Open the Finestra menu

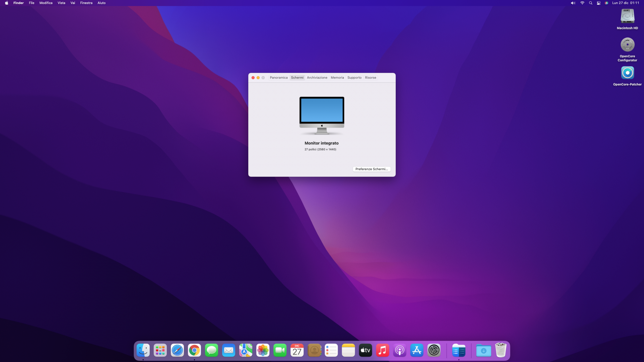click(x=86, y=3)
